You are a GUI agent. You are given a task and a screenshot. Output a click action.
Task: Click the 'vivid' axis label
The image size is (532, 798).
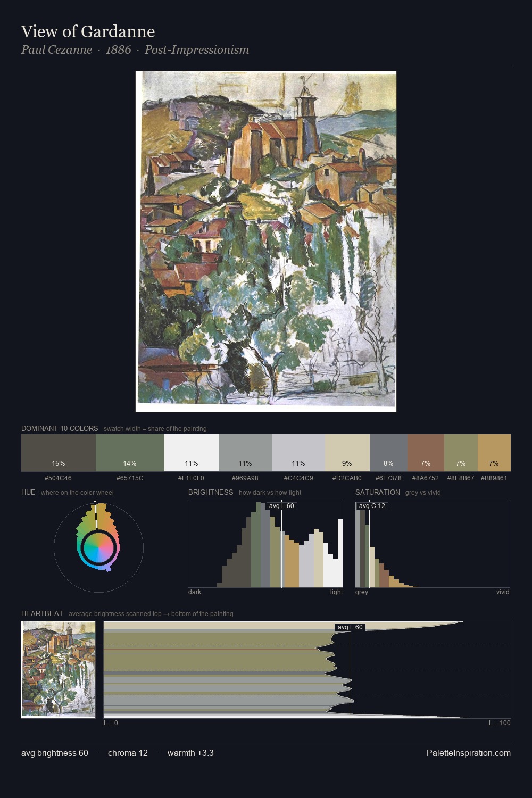click(x=503, y=592)
